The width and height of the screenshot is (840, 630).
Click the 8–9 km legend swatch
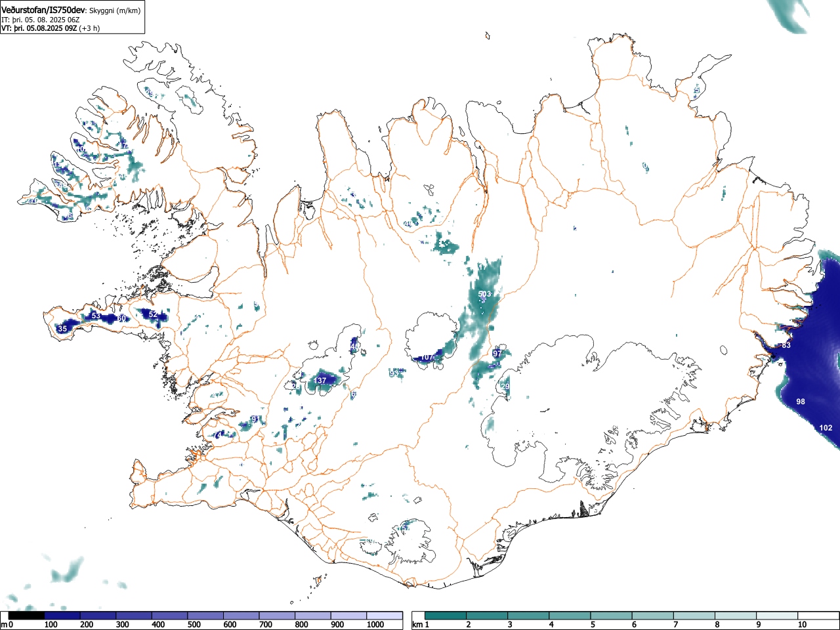pos(735,616)
